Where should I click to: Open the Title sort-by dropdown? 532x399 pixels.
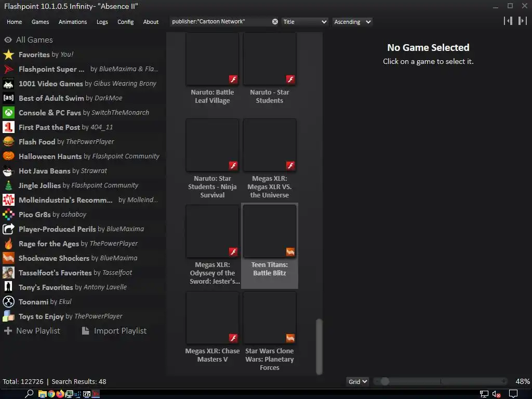click(304, 22)
